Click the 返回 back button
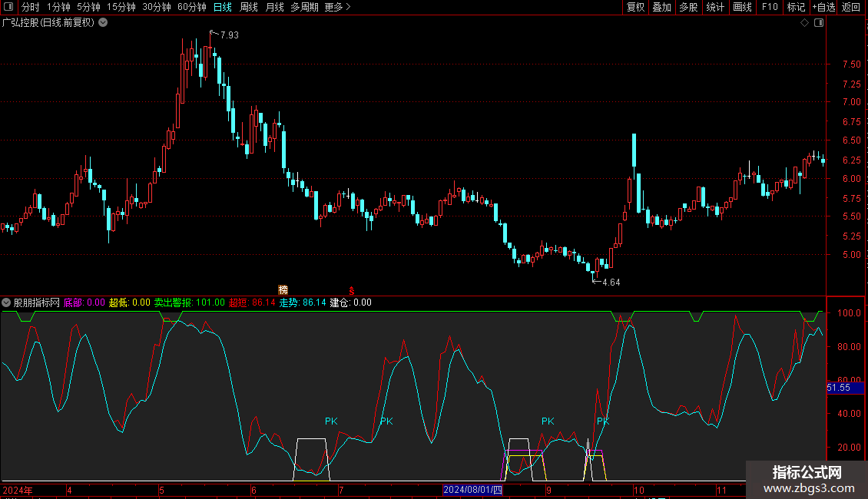The width and height of the screenshot is (868, 499). tap(851, 7)
